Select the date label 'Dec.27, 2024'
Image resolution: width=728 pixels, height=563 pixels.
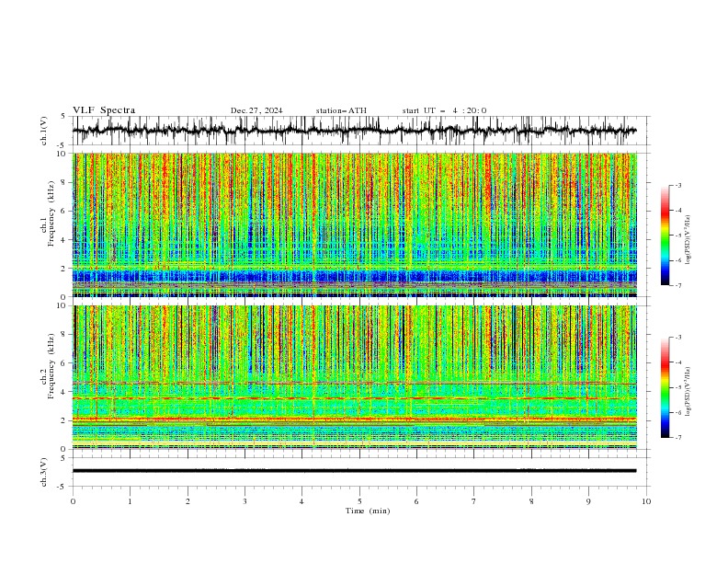(256, 110)
